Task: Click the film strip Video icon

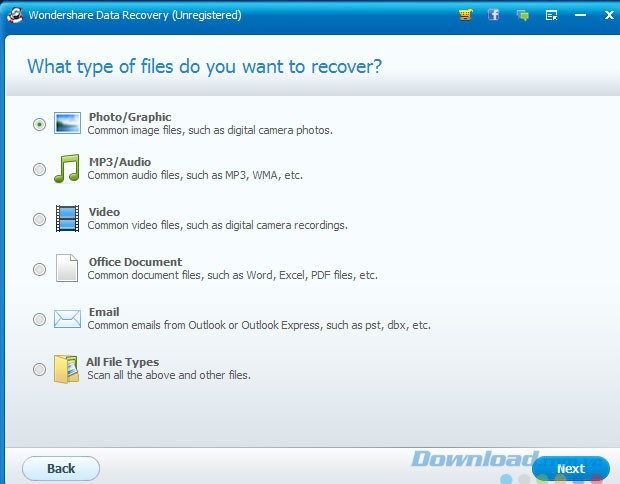Action: pyautogui.click(x=67, y=218)
